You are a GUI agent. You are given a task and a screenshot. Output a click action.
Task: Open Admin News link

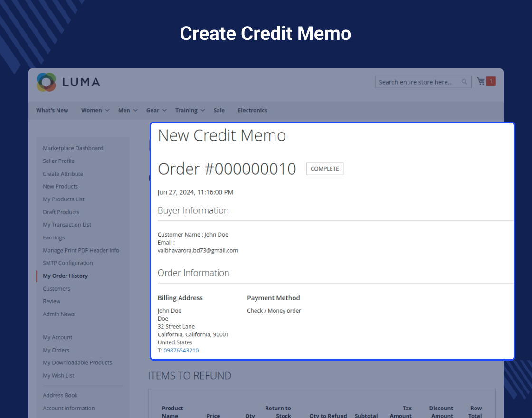(x=59, y=314)
